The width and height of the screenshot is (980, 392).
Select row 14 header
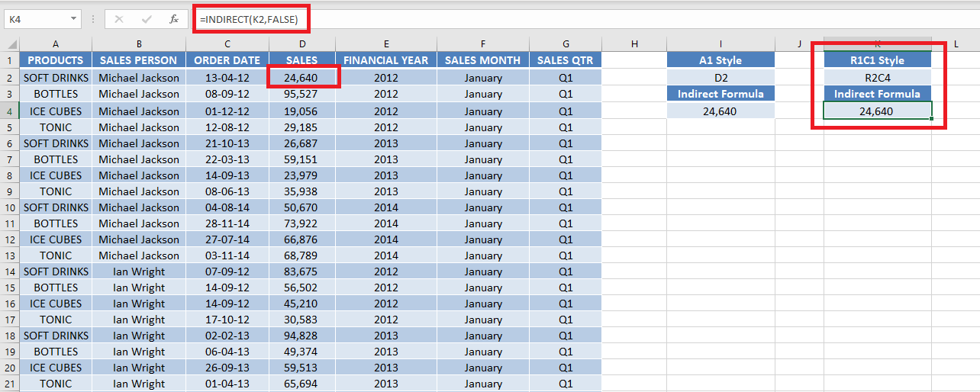10,272
